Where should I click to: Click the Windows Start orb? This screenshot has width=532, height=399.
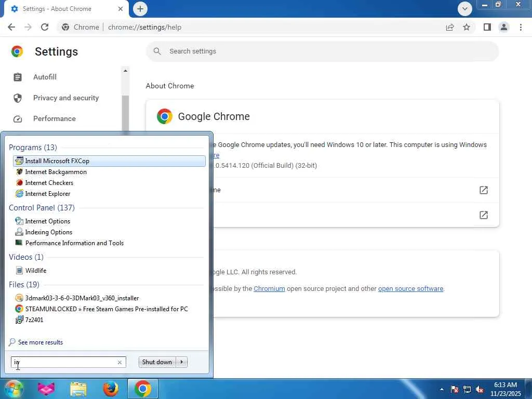(x=14, y=389)
